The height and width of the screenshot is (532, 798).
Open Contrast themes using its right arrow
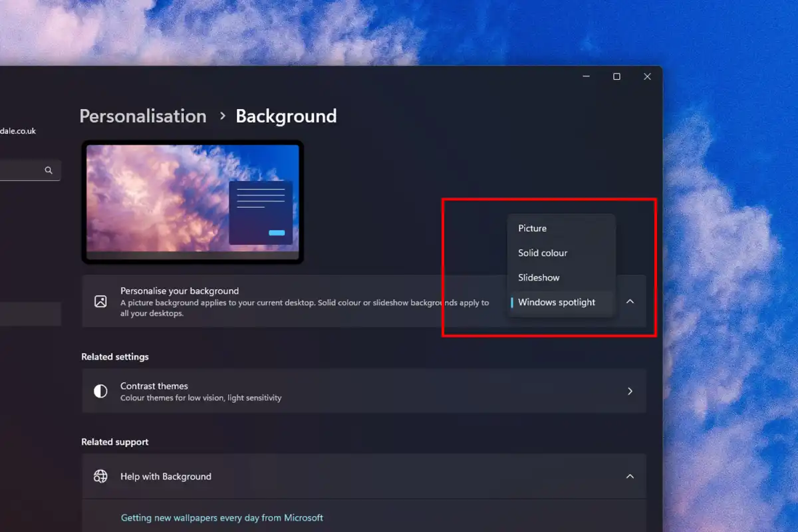pyautogui.click(x=630, y=391)
